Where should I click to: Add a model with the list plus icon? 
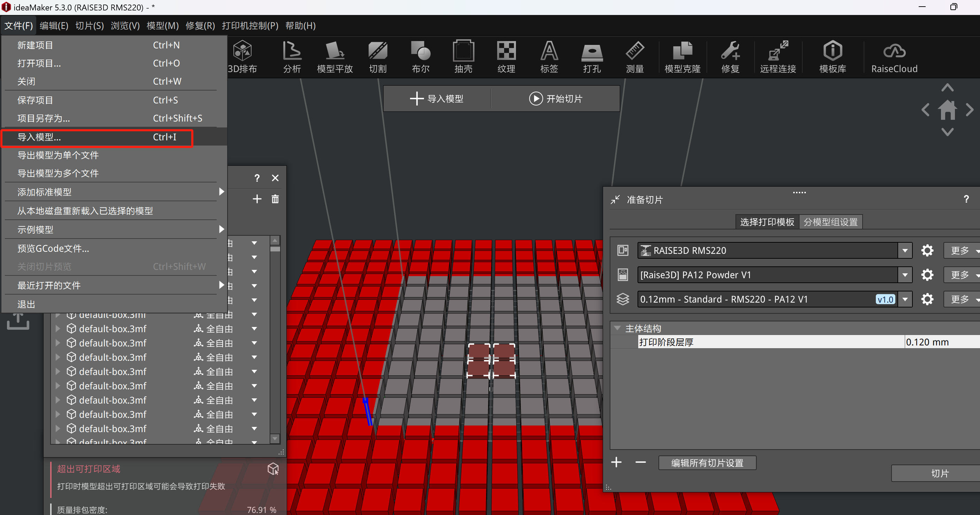(257, 198)
